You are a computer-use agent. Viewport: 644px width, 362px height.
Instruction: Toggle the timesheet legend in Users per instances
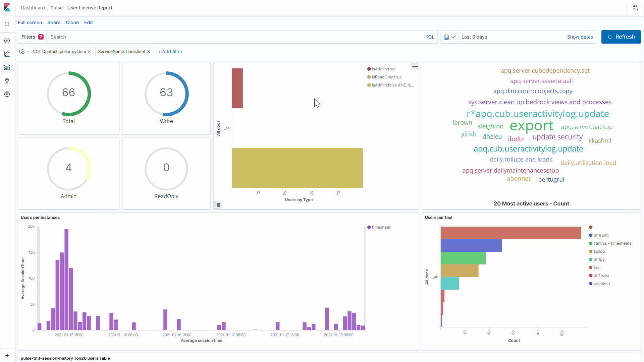(379, 227)
